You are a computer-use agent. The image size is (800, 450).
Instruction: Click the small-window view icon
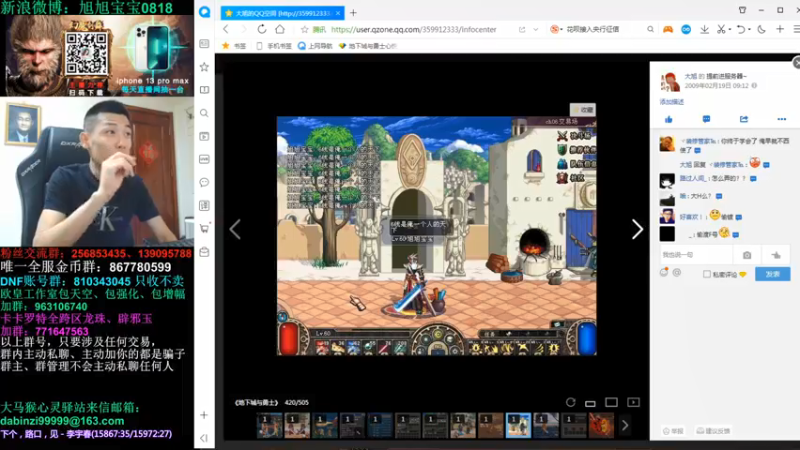coord(590,404)
